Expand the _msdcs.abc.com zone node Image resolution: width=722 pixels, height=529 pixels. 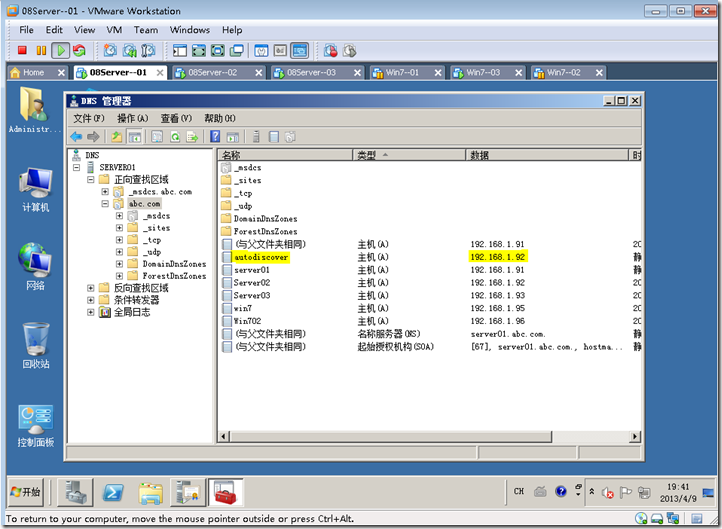click(x=105, y=192)
